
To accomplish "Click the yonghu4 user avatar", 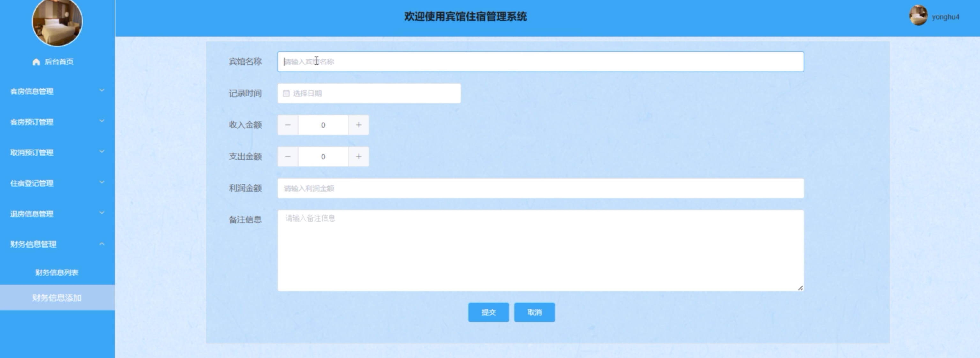I will [918, 16].
